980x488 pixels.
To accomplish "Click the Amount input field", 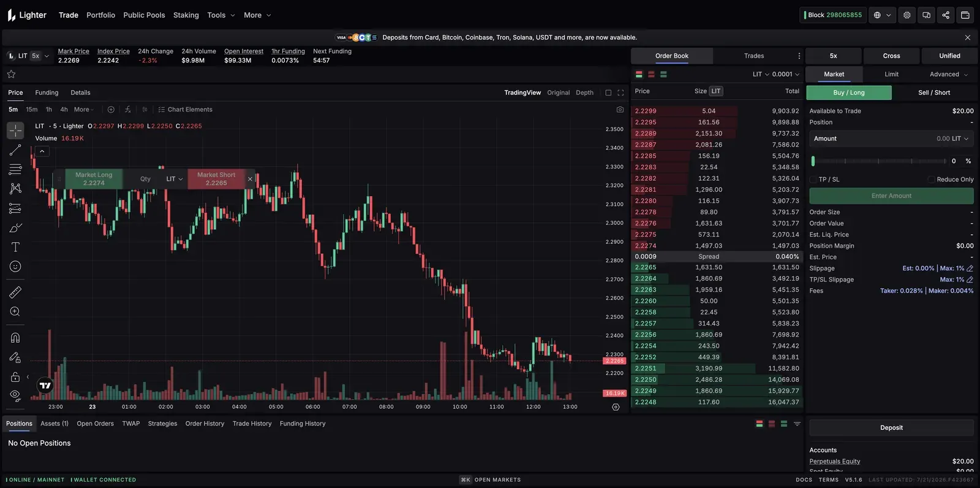I will [891, 139].
